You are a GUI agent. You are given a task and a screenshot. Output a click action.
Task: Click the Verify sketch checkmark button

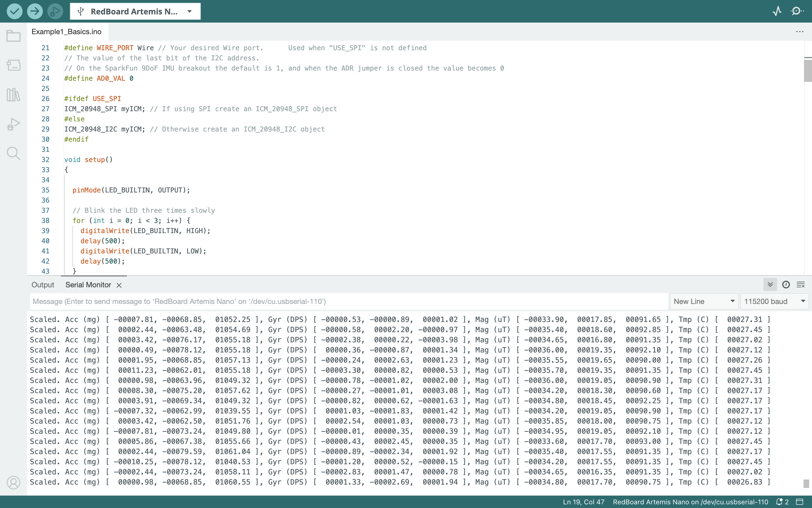[14, 11]
